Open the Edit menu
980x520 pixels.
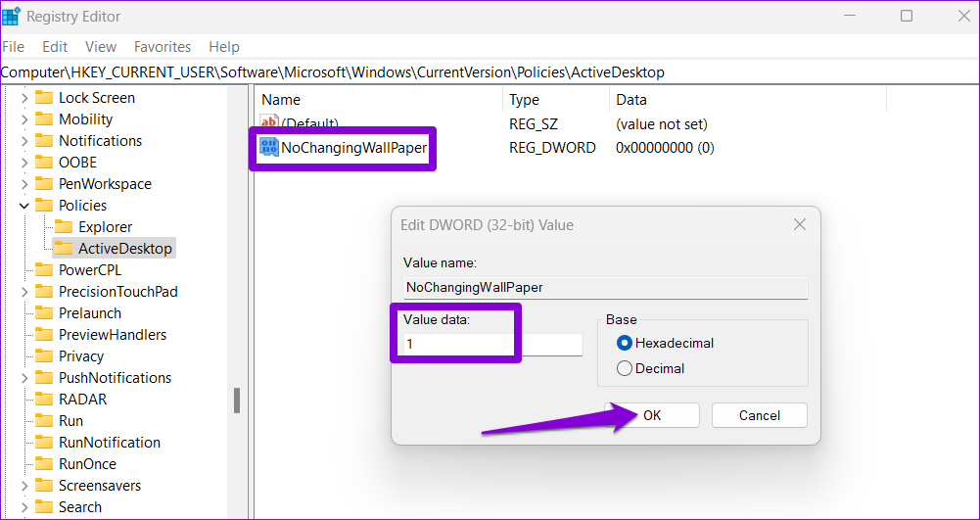[x=55, y=46]
